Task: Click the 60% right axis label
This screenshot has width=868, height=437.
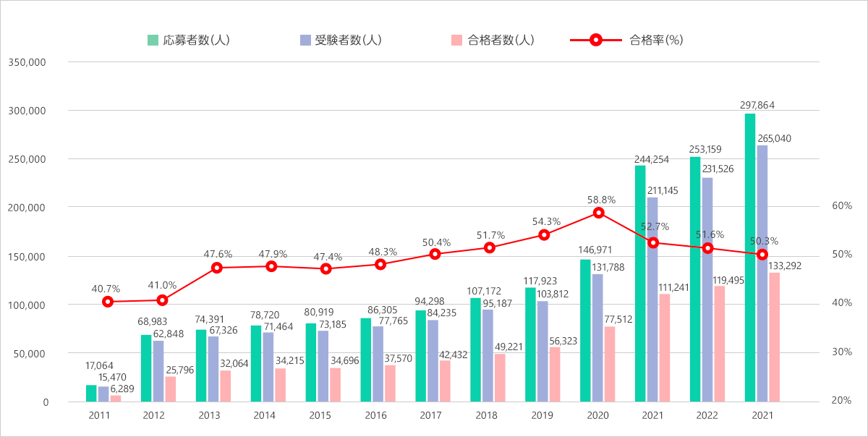Action: pos(843,206)
